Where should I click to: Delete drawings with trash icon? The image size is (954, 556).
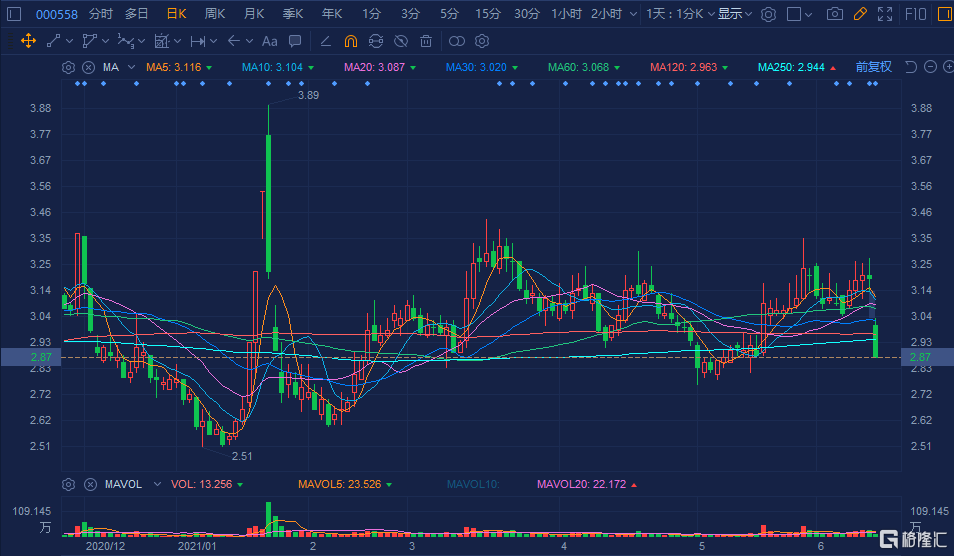point(426,41)
